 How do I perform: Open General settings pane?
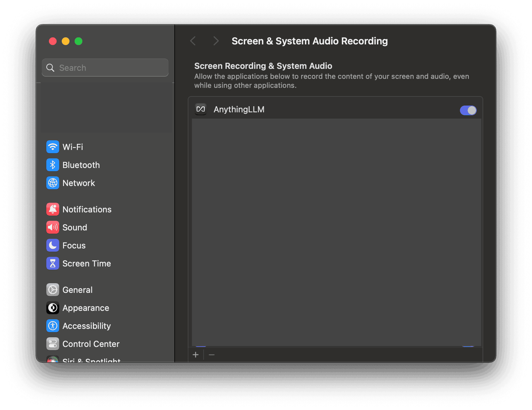pyautogui.click(x=78, y=290)
